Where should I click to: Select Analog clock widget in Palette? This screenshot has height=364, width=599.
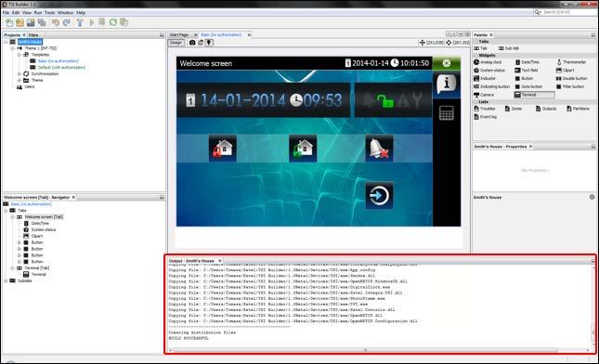coord(488,62)
